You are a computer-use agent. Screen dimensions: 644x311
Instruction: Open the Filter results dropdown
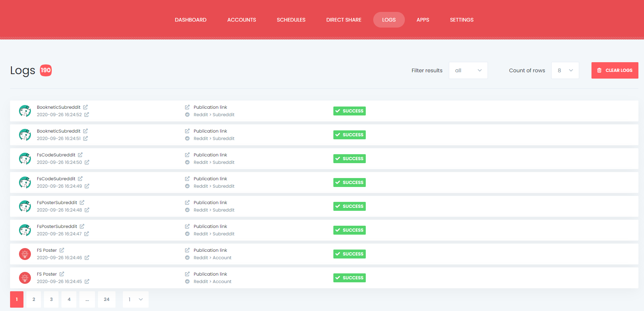(x=468, y=70)
